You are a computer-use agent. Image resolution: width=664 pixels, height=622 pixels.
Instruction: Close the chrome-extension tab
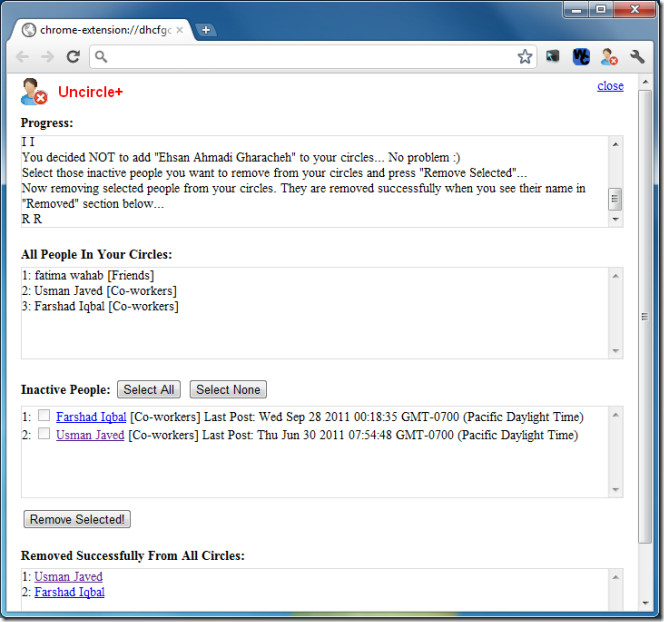180,30
